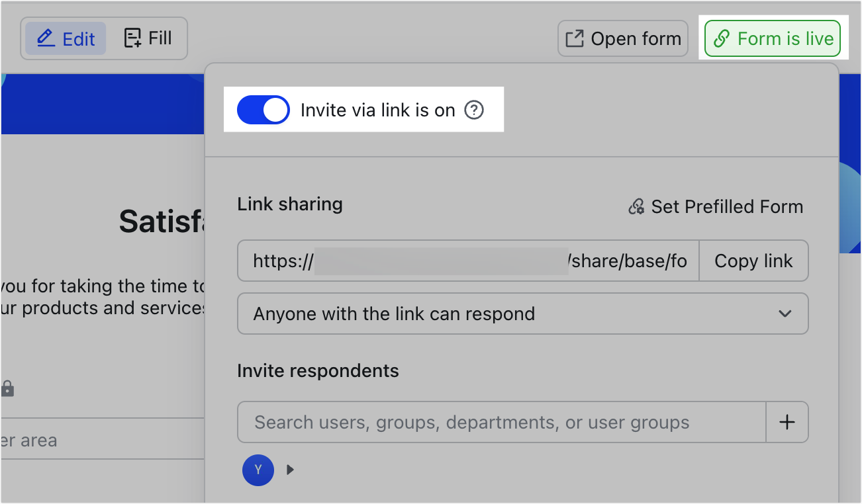
Task: Click the lock icon in the form
Action: click(x=7, y=388)
